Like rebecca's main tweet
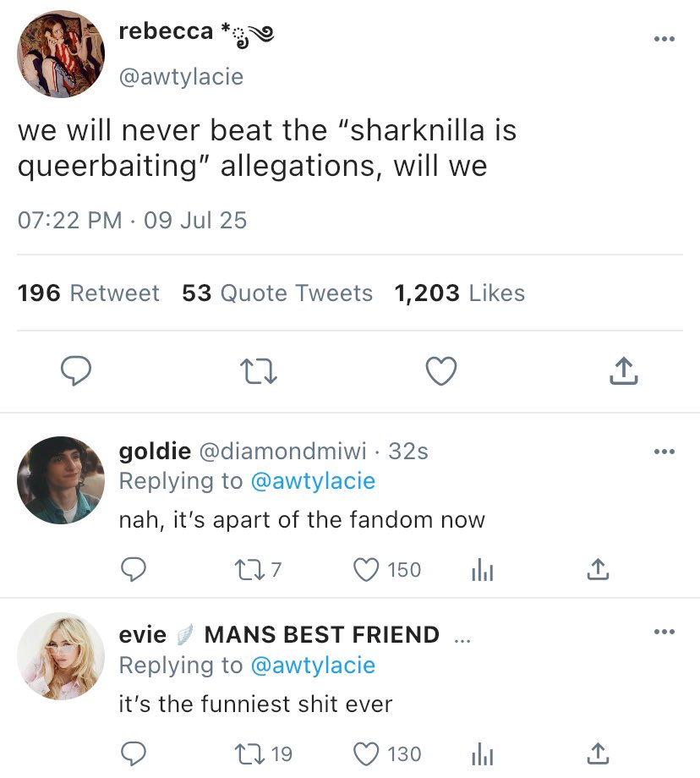Screen dimensions: 700x778 coord(440,370)
